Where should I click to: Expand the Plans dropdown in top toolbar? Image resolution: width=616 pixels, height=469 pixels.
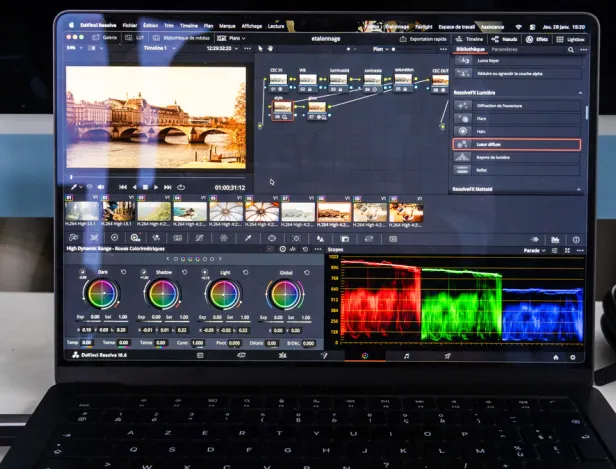pos(231,38)
